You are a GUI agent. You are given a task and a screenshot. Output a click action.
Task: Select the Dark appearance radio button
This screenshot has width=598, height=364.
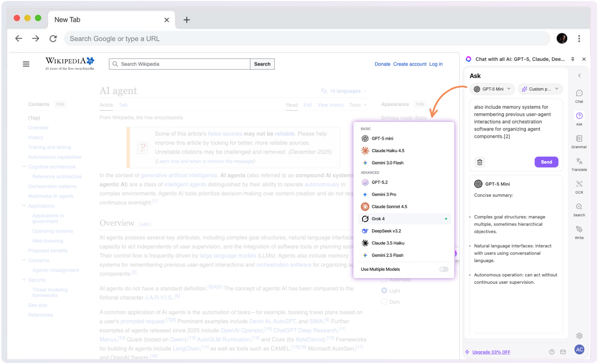click(x=384, y=302)
